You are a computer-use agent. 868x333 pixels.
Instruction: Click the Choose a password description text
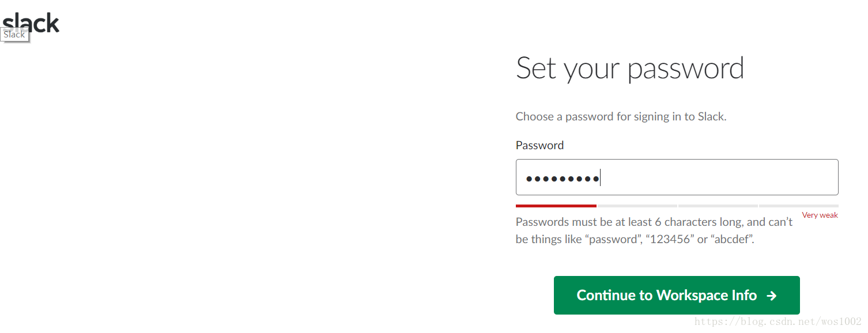(621, 116)
